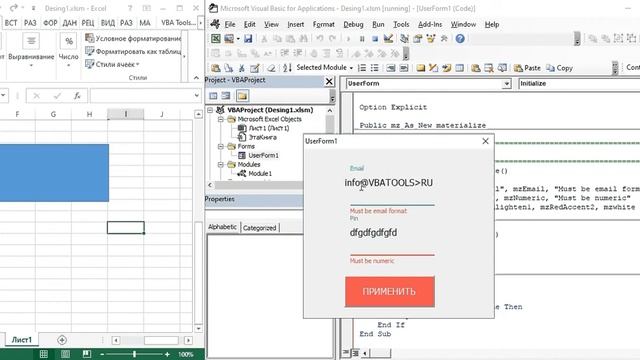The height and width of the screenshot is (360, 640).
Task: Open Project Explorer icon in VBA toolbar
Action: tap(404, 38)
